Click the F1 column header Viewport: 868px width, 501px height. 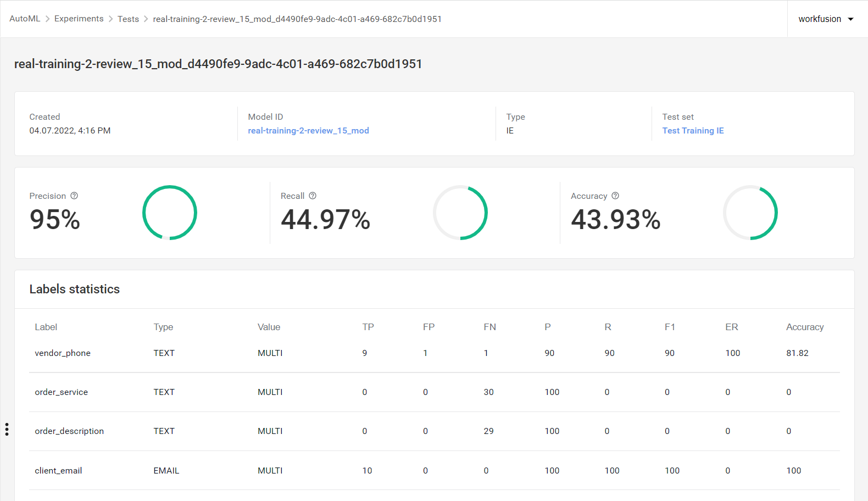[670, 327]
